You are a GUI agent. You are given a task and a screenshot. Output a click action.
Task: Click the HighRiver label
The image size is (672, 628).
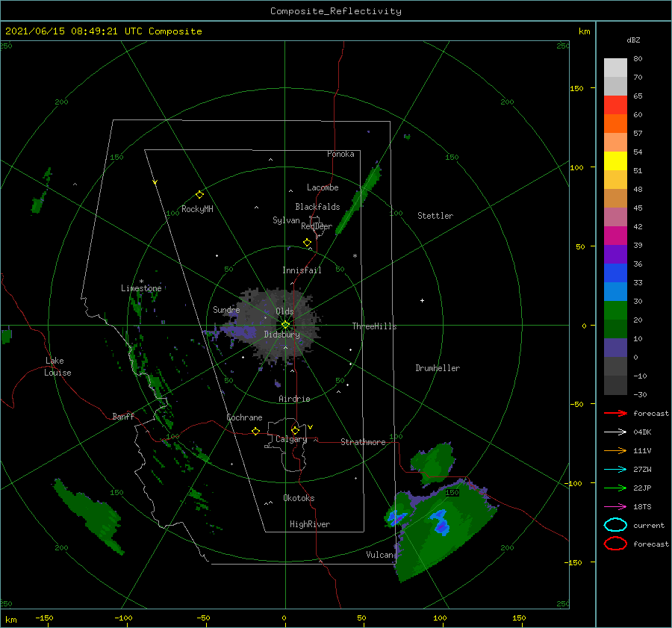click(310, 524)
